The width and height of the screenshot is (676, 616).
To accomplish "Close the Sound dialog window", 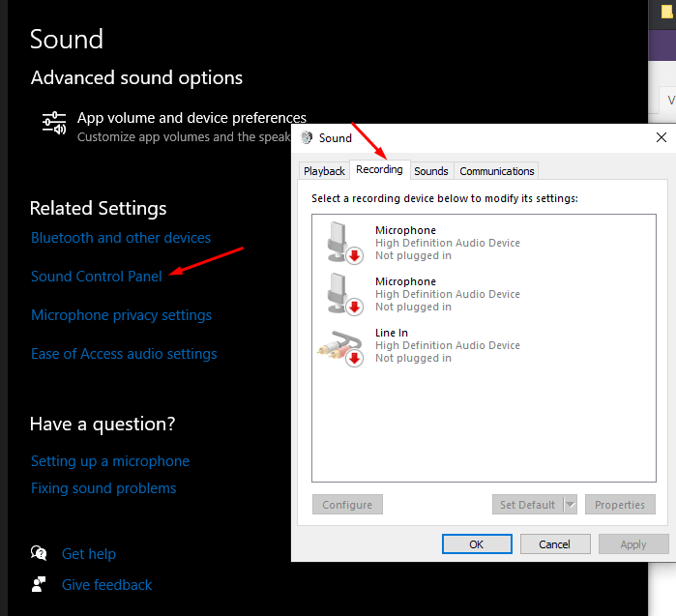I will 661,137.
